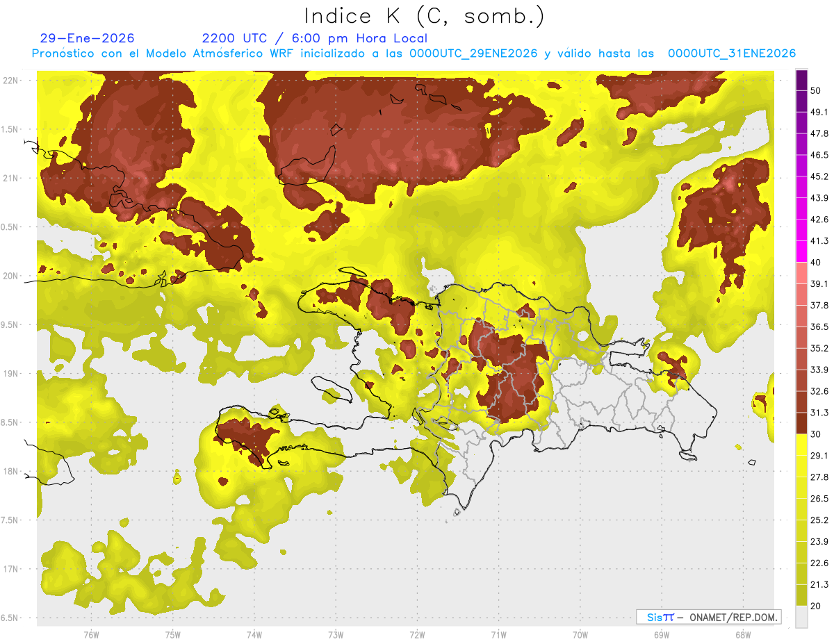Pick the olive swatch between 20 and 21.3

point(801,595)
